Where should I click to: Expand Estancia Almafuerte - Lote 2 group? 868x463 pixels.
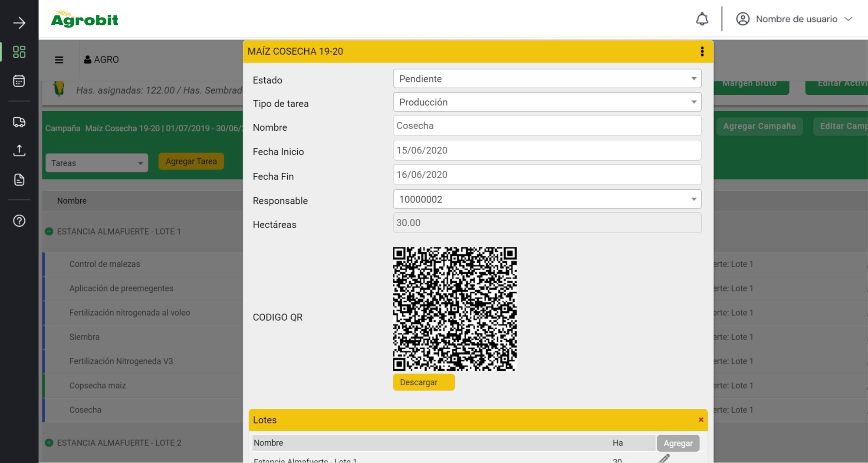click(49, 443)
